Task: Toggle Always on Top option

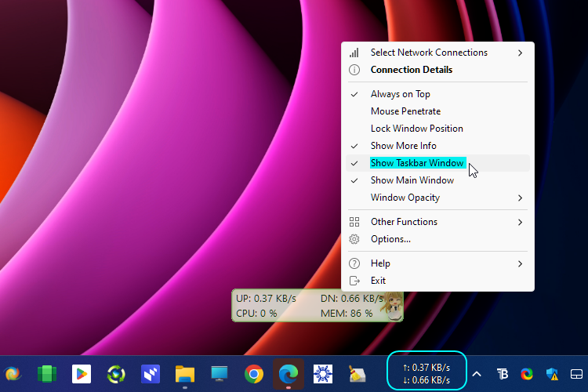Action: point(437,94)
